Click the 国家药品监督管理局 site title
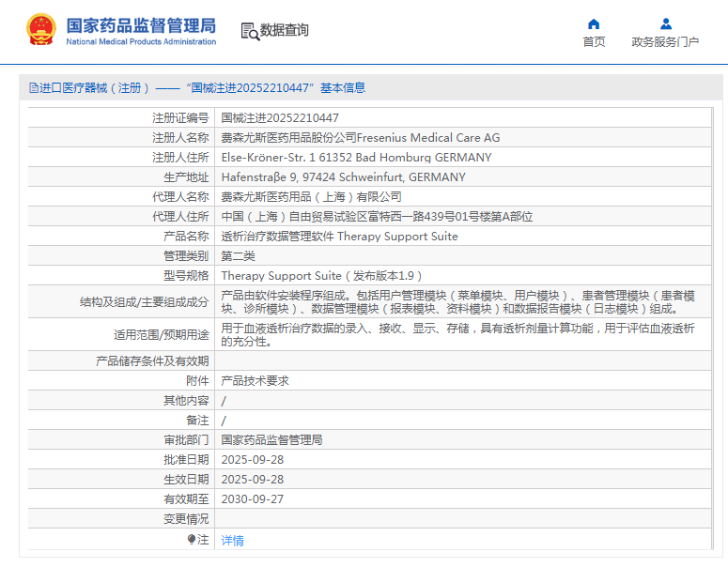 (141, 23)
